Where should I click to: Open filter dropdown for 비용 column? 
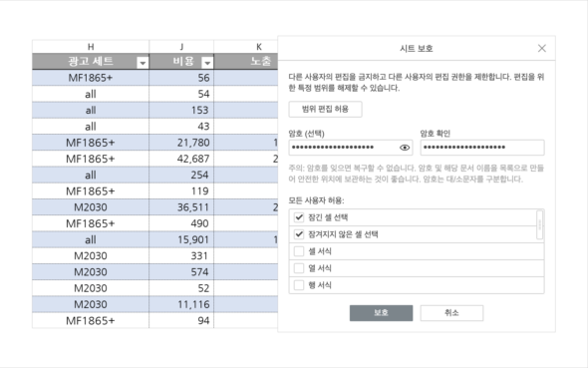[207, 63]
